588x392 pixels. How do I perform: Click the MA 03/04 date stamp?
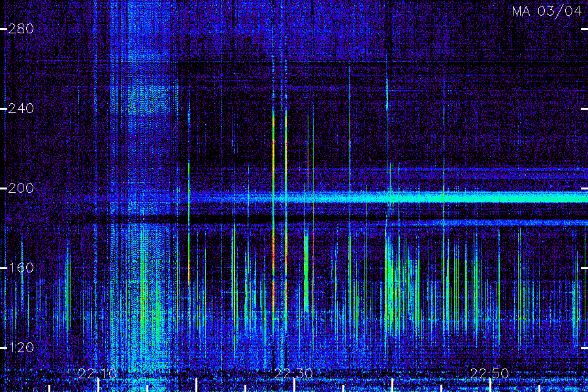pyautogui.click(x=546, y=11)
